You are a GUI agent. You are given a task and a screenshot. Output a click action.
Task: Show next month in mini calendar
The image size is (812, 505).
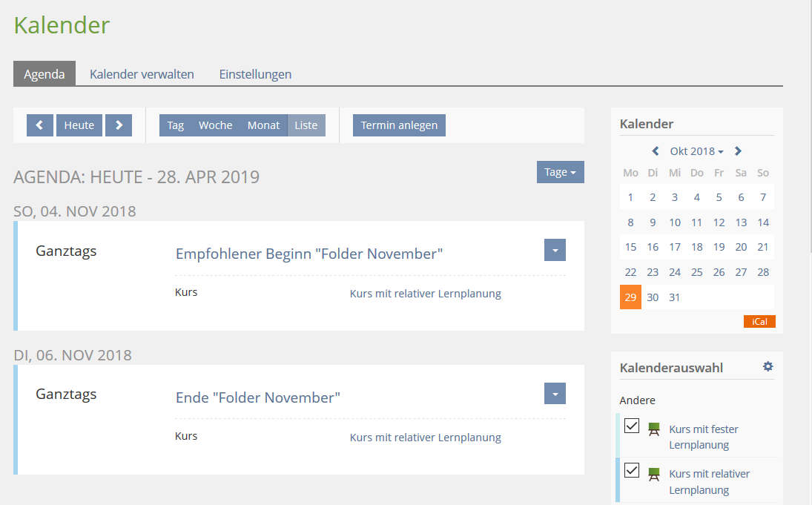pyautogui.click(x=738, y=151)
